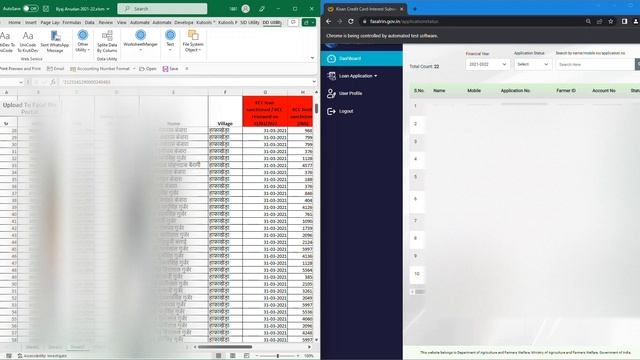Viewport: 640px width, 360px height.
Task: Click Open in quick access toolbar
Action: (148, 69)
